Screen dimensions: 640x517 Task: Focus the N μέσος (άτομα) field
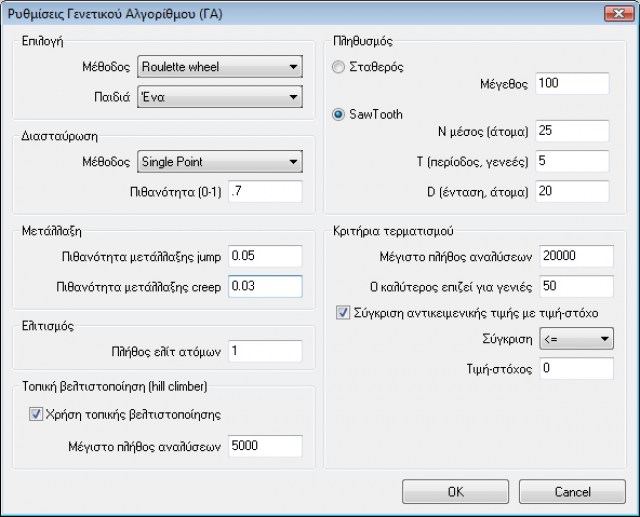pos(571,132)
